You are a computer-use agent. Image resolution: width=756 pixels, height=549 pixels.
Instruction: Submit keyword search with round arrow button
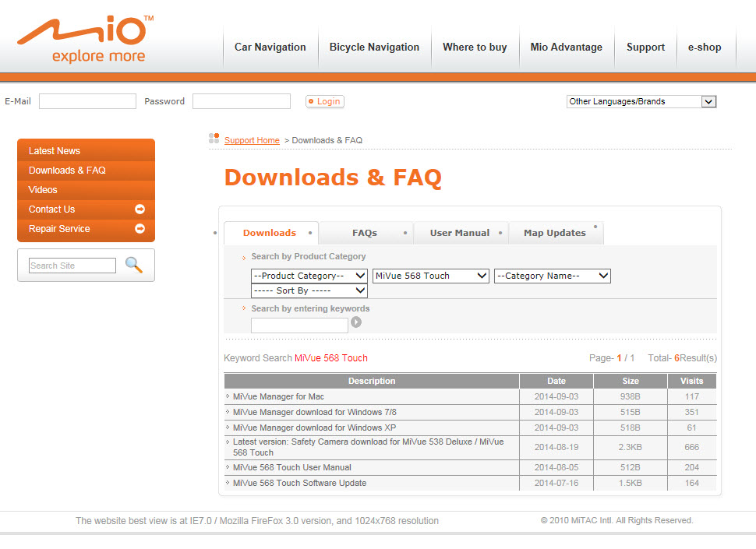pyautogui.click(x=356, y=322)
